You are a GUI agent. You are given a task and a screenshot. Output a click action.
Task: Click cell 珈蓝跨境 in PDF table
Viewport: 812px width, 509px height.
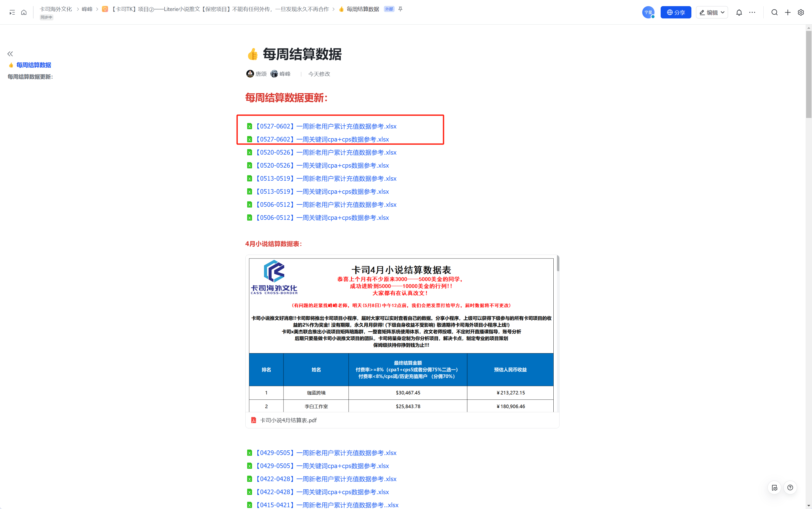tap(316, 393)
